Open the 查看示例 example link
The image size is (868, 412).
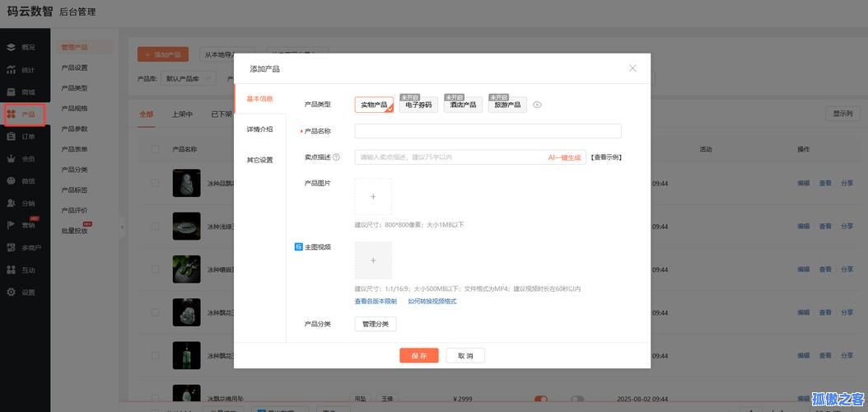tap(606, 157)
